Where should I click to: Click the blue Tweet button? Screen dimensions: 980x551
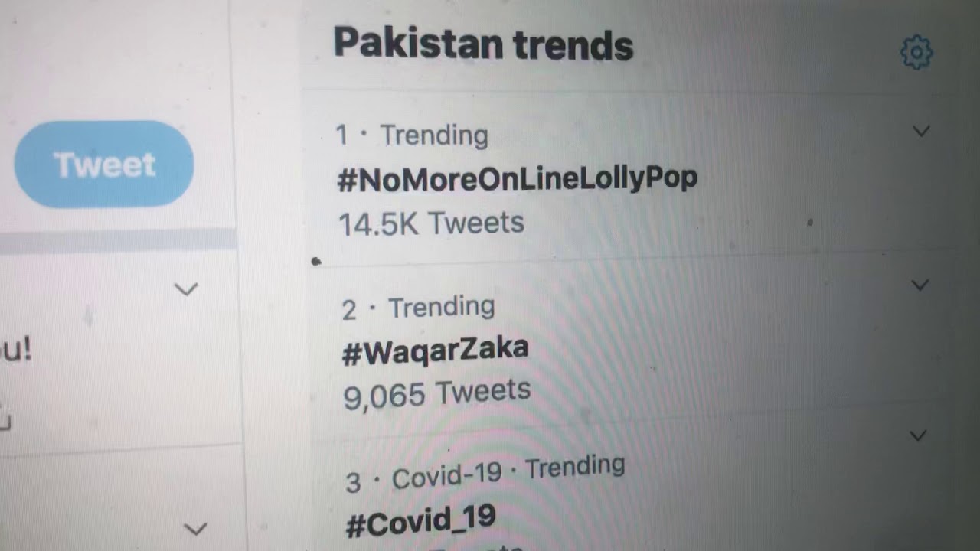pos(104,165)
